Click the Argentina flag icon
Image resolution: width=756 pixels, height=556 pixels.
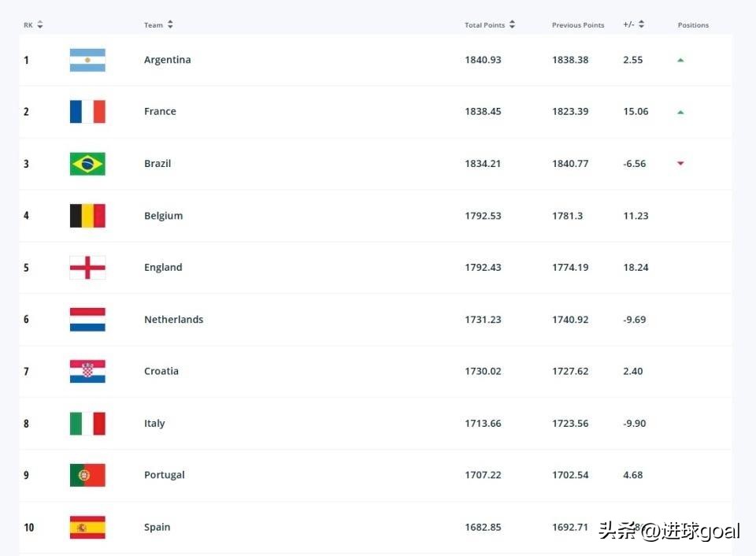coord(87,60)
